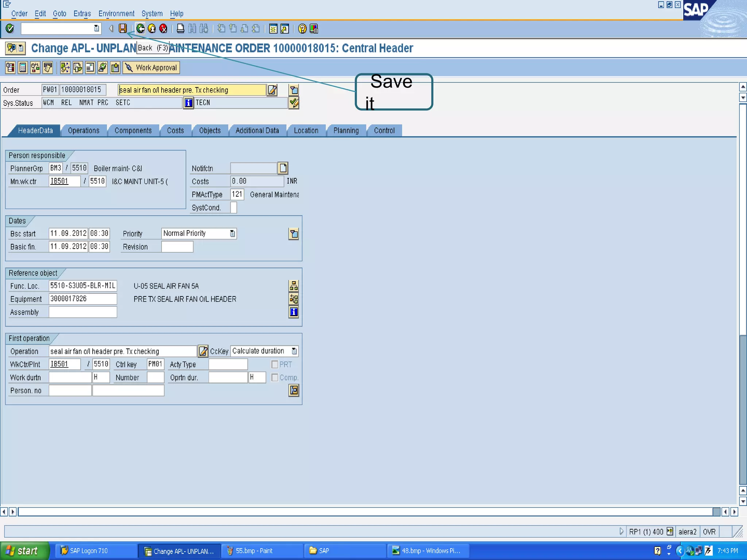Click the red Cancel icon

tap(163, 28)
